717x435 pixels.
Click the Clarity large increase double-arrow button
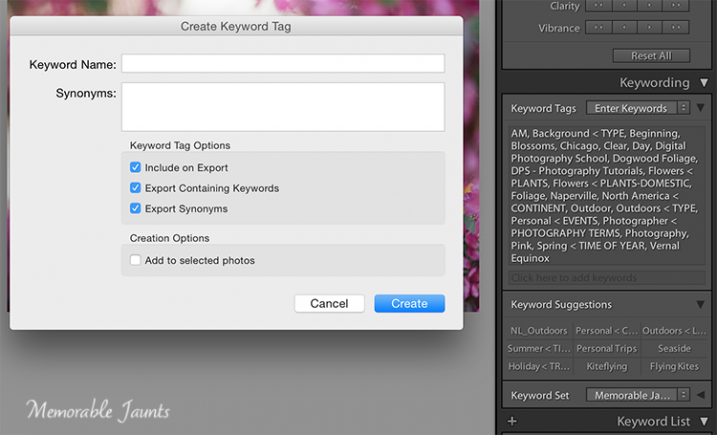point(676,5)
